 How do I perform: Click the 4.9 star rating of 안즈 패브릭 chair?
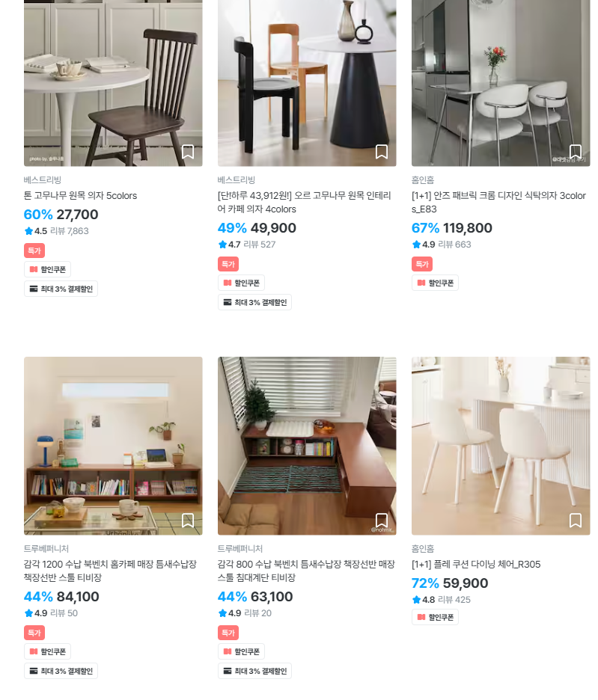click(424, 245)
